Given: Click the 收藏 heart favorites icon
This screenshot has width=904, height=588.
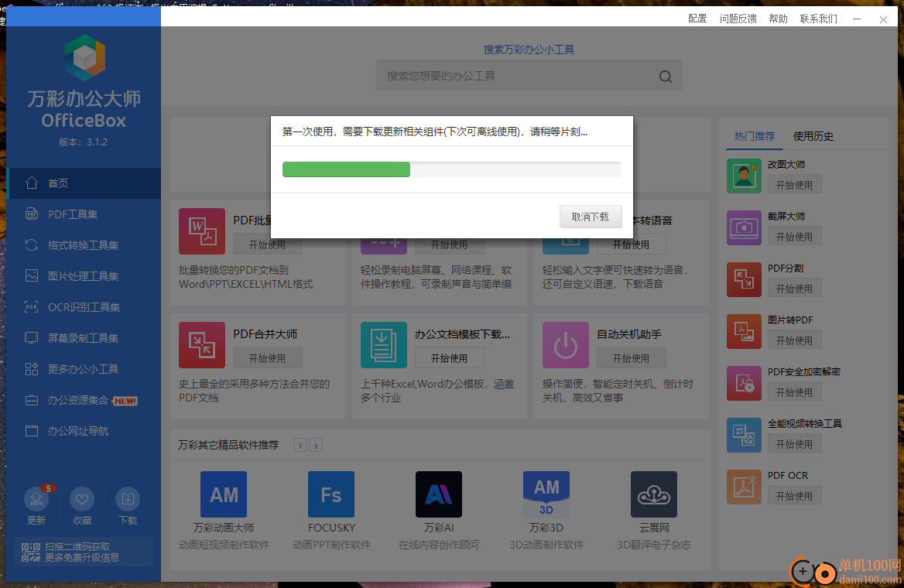Looking at the screenshot, I should [x=82, y=499].
